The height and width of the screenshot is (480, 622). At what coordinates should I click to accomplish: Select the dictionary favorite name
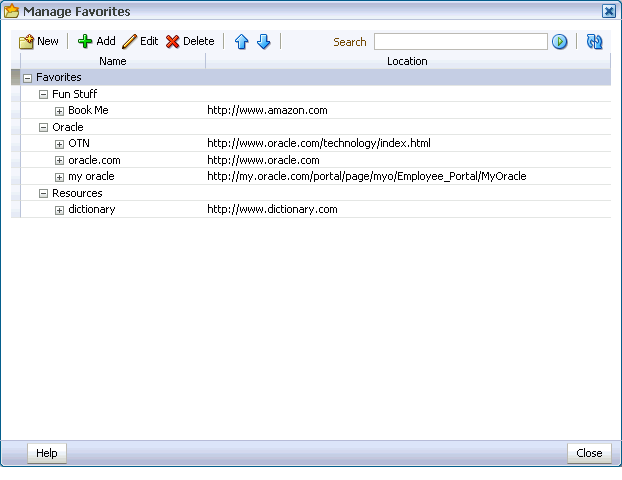pos(92,209)
